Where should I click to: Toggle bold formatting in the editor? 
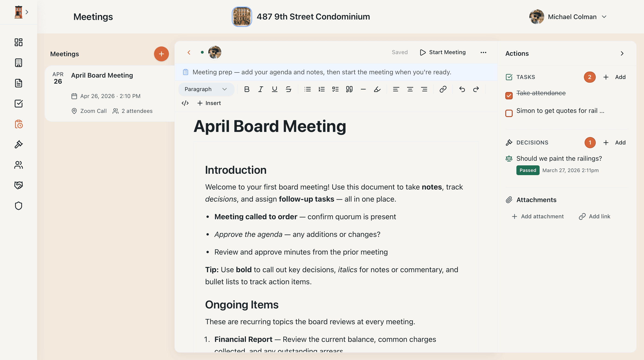[x=247, y=89]
